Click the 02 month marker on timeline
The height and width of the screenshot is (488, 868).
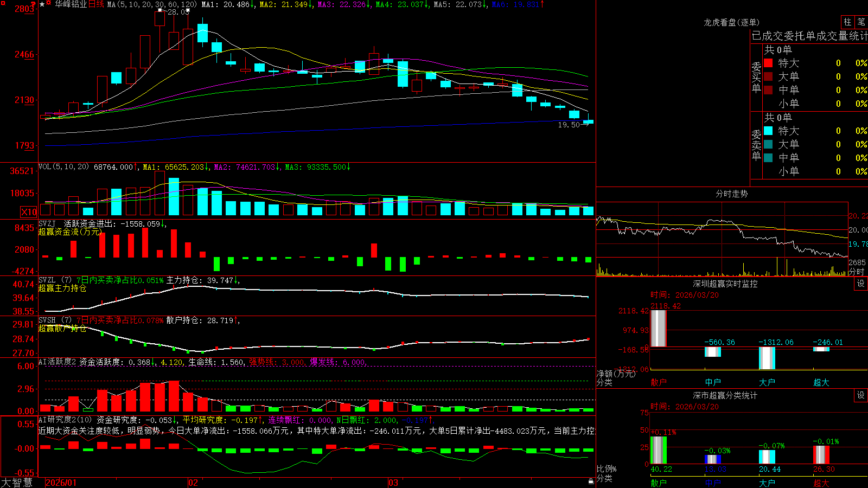point(193,483)
